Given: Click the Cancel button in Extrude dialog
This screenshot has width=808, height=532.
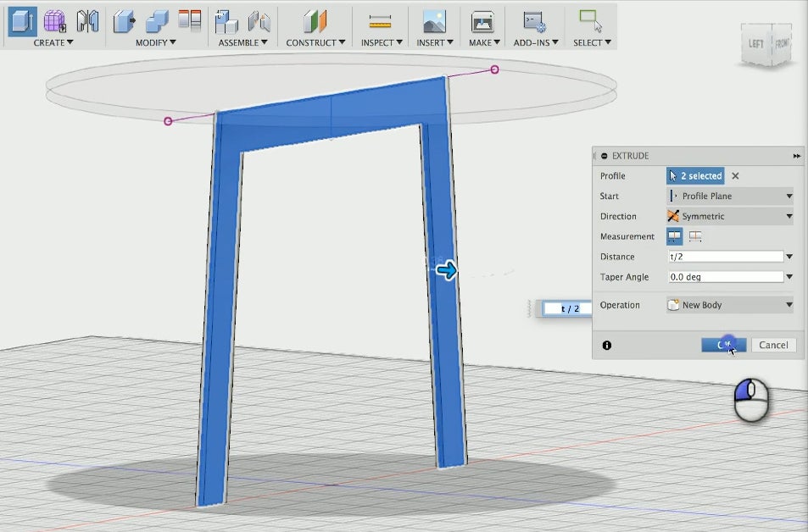Looking at the screenshot, I should pyautogui.click(x=773, y=345).
